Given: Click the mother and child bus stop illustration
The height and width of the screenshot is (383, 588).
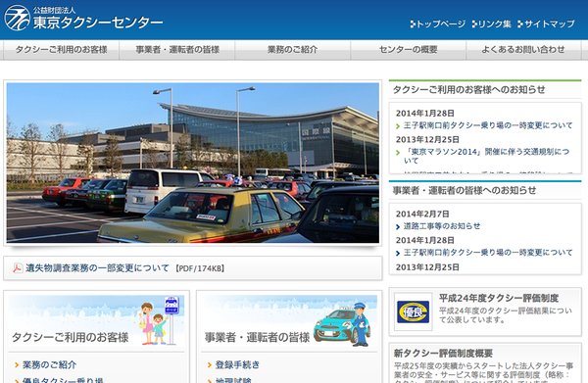Looking at the screenshot, I should [160, 320].
